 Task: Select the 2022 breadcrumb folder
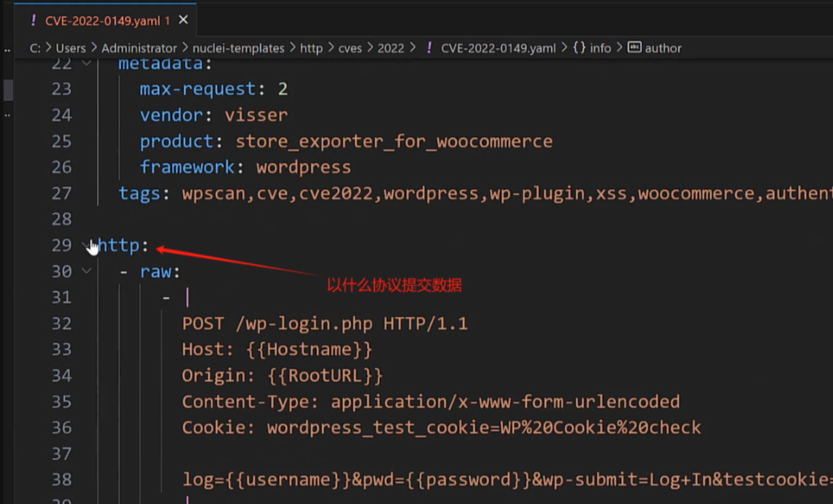tap(390, 48)
